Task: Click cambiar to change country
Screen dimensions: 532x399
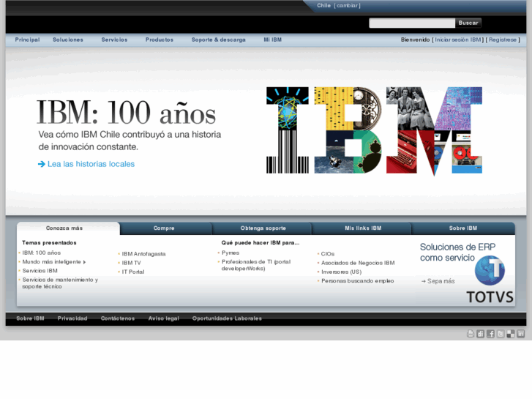Action: [x=347, y=5]
